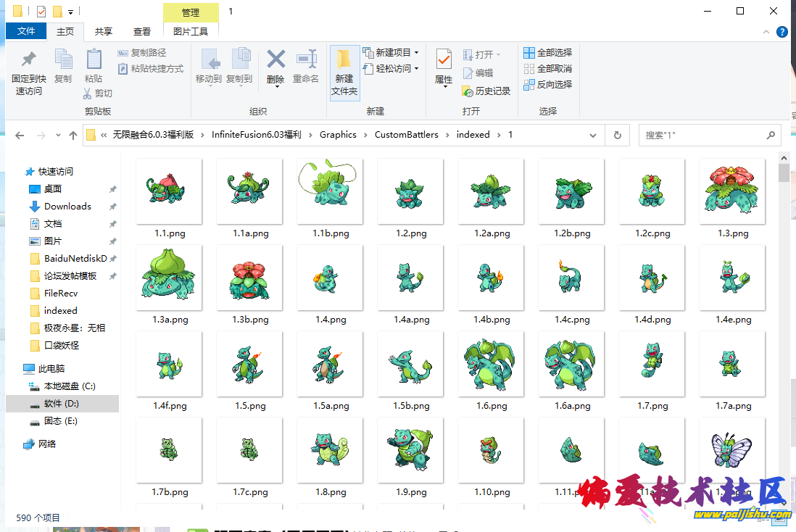Screen dimensions: 796x532
Task: Click the search magnifier icon
Action: (x=771, y=135)
